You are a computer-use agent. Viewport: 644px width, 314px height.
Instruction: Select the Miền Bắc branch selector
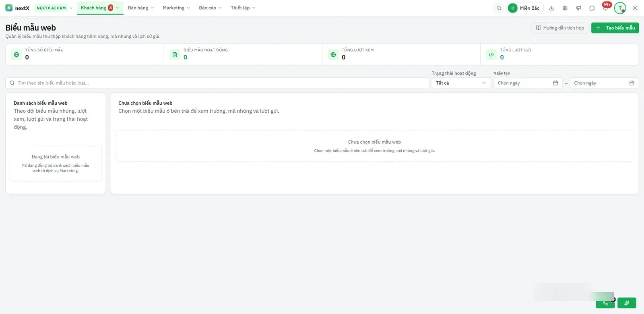click(525, 8)
